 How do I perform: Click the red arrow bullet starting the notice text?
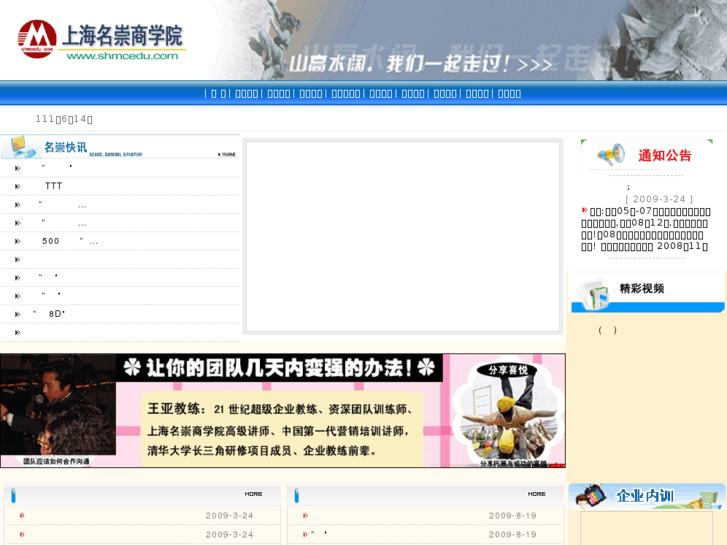click(x=584, y=211)
